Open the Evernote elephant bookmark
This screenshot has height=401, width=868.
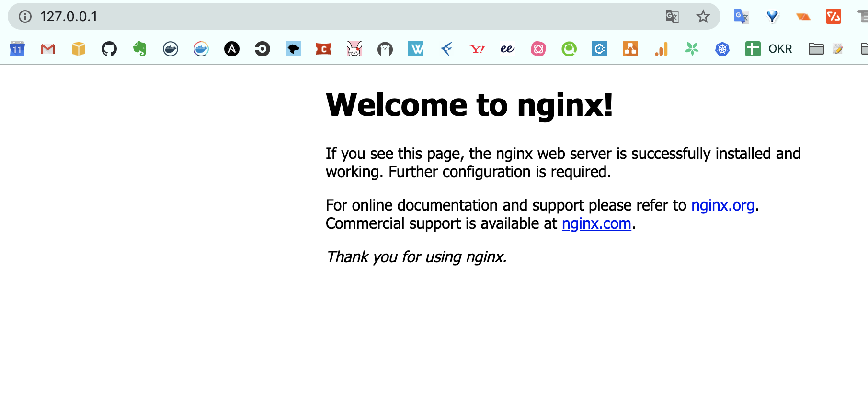(140, 49)
